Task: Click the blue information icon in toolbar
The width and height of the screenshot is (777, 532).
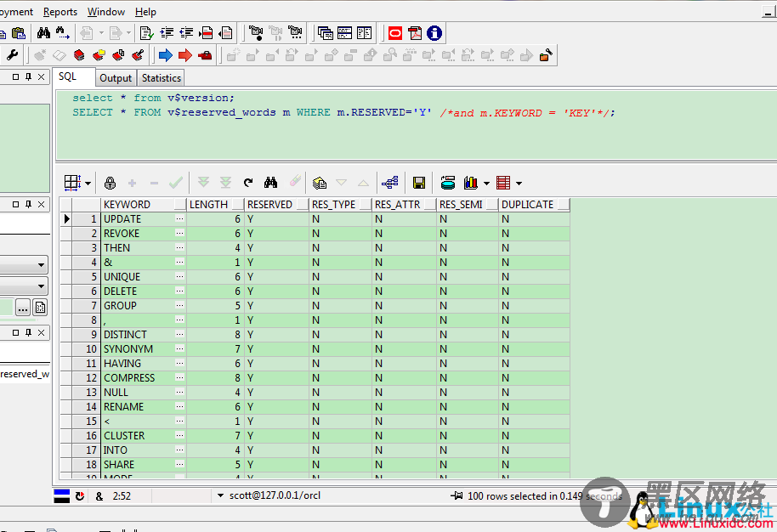Action: point(434,33)
